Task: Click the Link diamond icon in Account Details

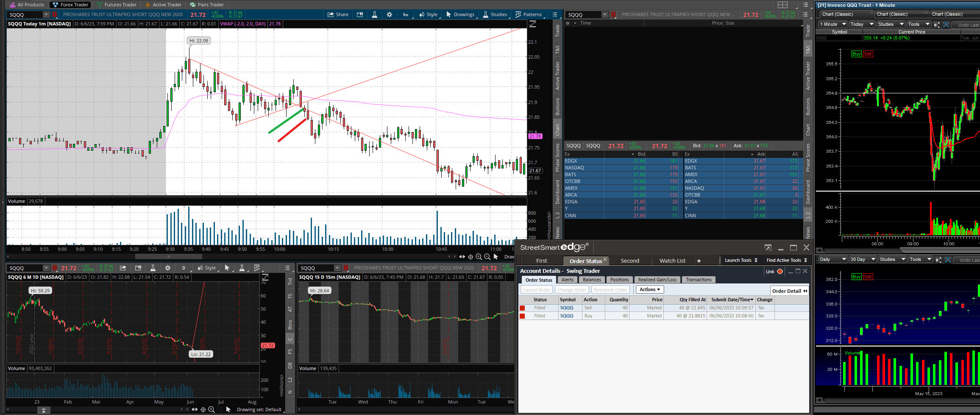Action: point(780,272)
